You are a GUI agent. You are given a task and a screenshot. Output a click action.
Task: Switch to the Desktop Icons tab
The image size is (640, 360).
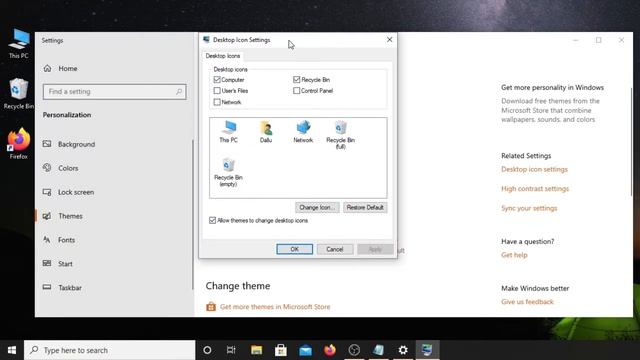tap(223, 56)
